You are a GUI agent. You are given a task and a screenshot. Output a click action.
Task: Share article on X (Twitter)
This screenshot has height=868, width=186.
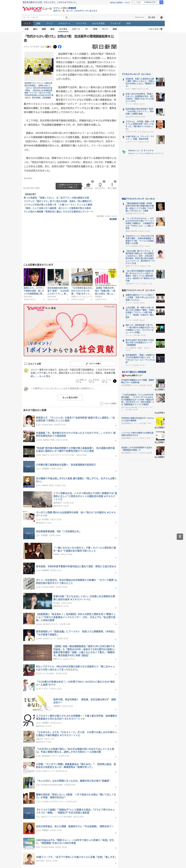coord(55,47)
